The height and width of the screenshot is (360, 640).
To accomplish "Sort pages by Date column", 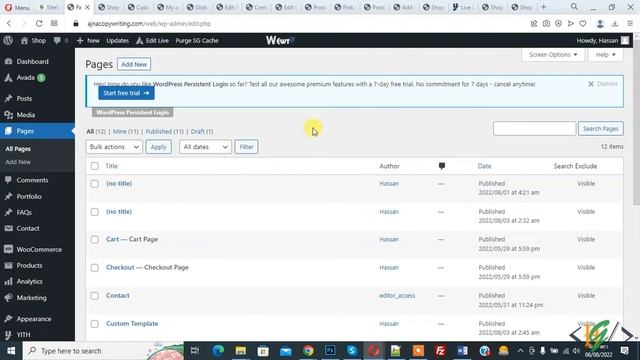I will click(x=484, y=166).
